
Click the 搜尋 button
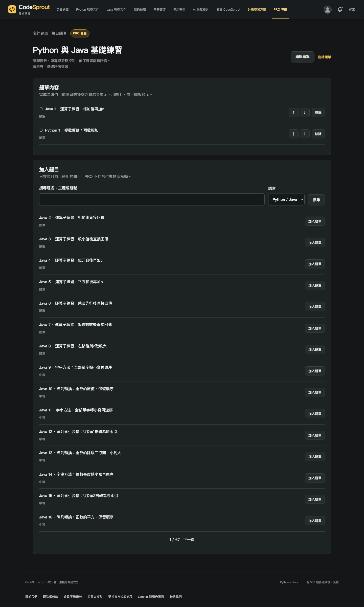pyautogui.click(x=316, y=200)
